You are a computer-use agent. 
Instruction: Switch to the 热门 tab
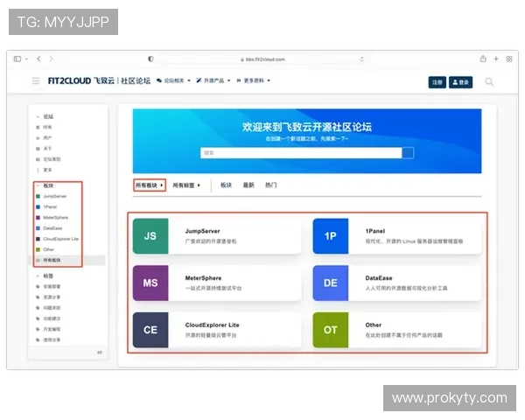click(271, 185)
